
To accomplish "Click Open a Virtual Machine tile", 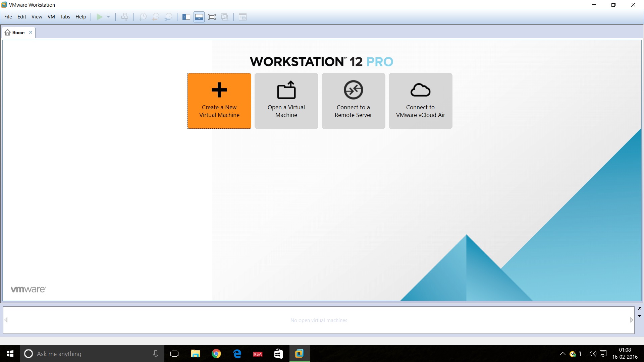I will [286, 101].
